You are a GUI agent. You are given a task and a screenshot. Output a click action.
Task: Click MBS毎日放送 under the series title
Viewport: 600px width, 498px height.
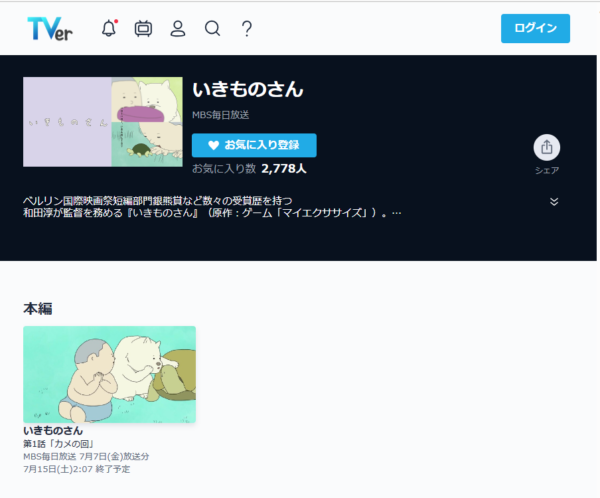click(x=223, y=114)
